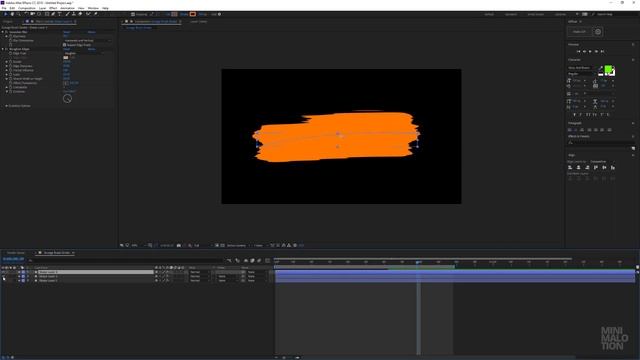Screen dimensions: 640x360
Task: Click the first Align panel alignment icon
Action: pos(570,168)
